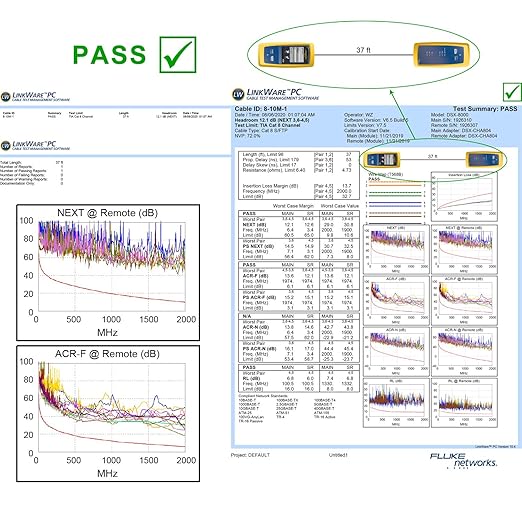Click the second LinkWare PC logo above Total Length
The height and width of the screenshot is (522, 522).
[36, 145]
